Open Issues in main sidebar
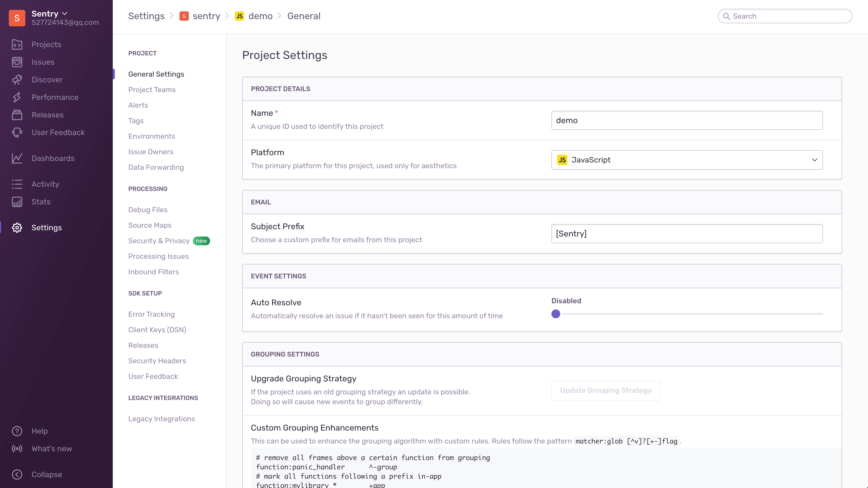 (43, 62)
